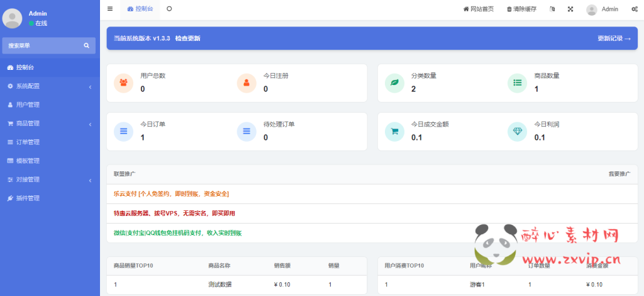Expand the 系统配置 chevron arrow
This screenshot has width=644, height=296.
pos(90,87)
